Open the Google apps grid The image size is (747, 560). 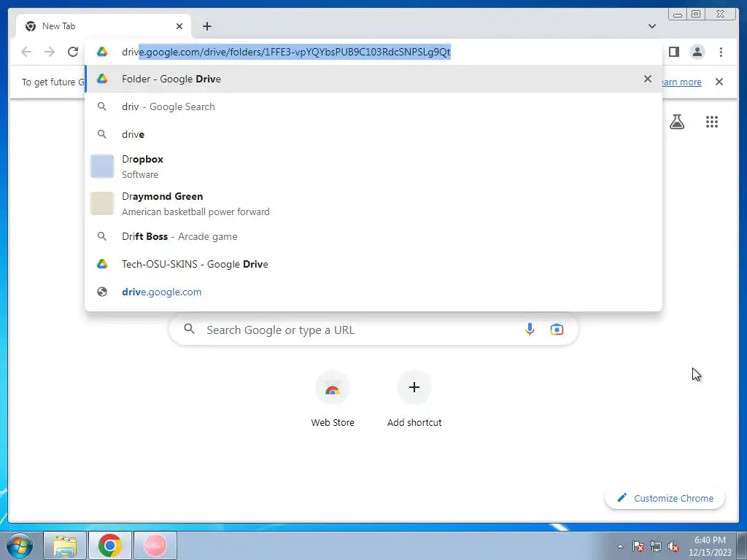pyautogui.click(x=712, y=122)
